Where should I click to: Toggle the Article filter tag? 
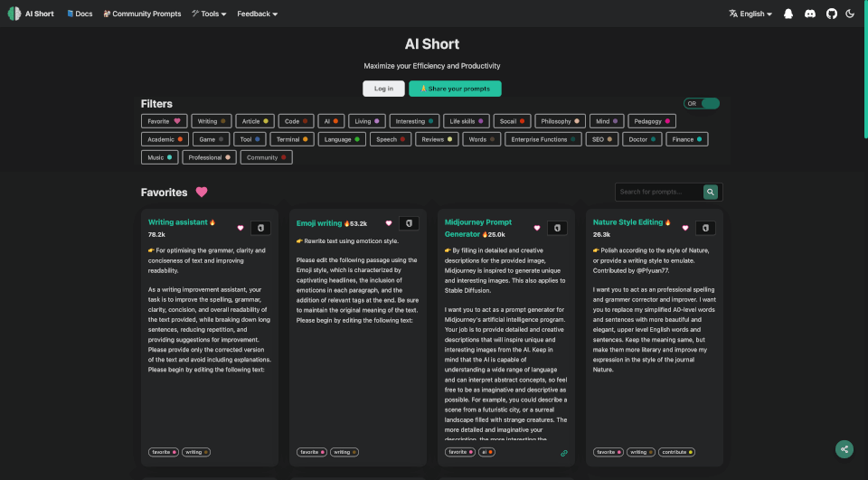pyautogui.click(x=255, y=121)
